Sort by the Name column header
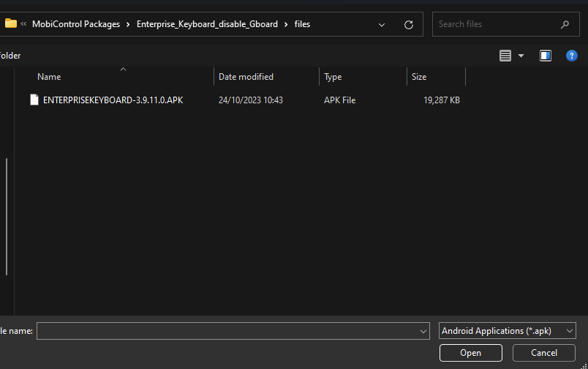Image resolution: width=588 pixels, height=369 pixels. coord(49,77)
